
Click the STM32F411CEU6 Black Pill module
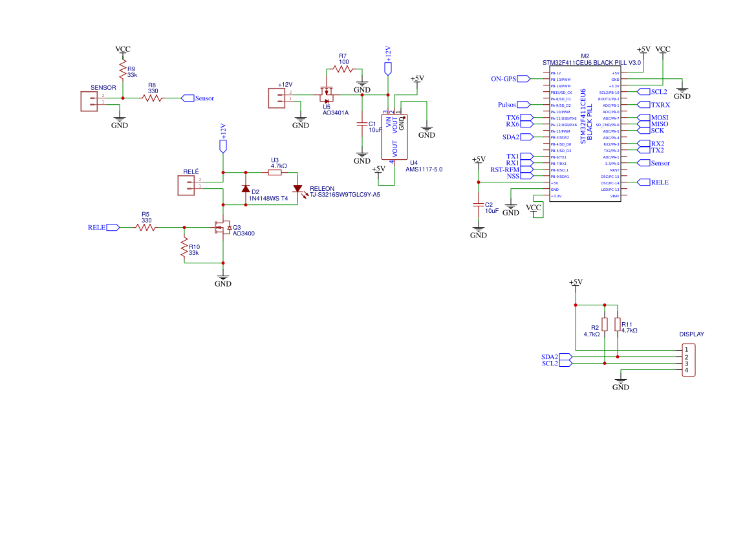(585, 134)
